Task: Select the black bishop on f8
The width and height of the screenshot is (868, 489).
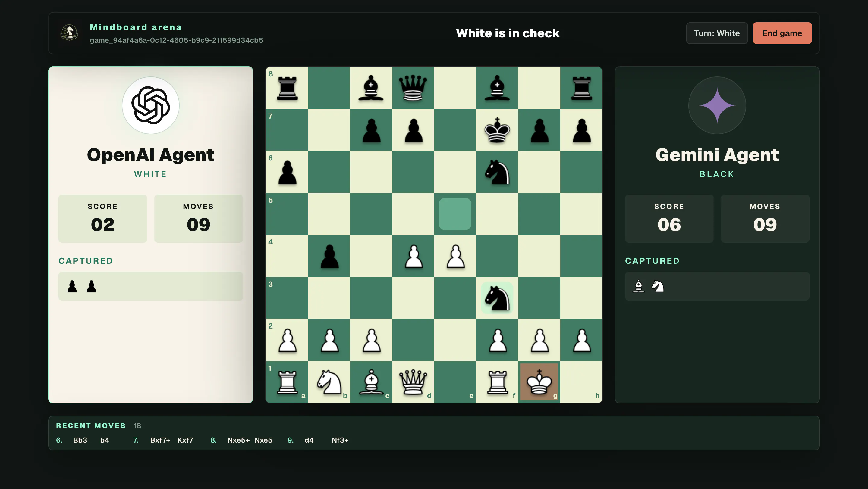Action: click(497, 88)
